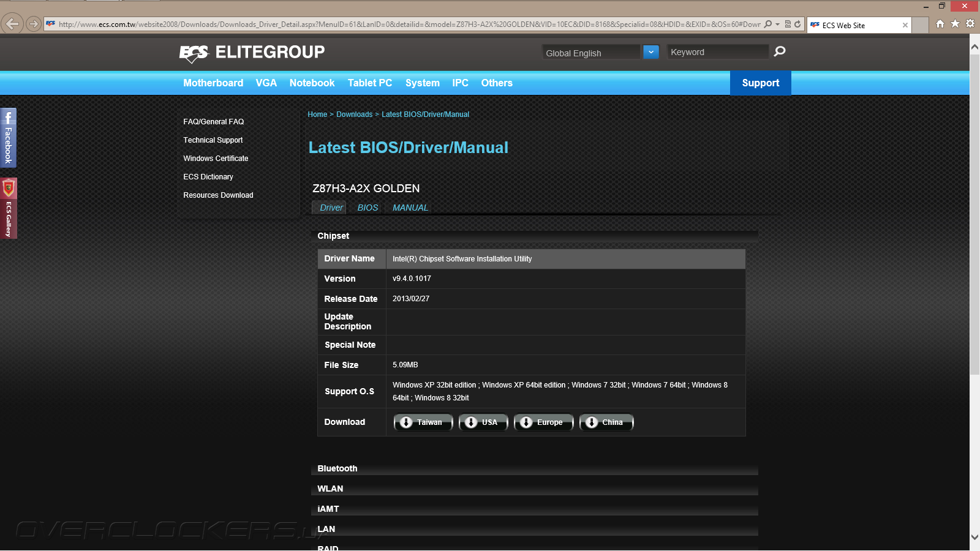The image size is (980, 551).
Task: Download chipset driver from USA server
Action: pos(483,422)
